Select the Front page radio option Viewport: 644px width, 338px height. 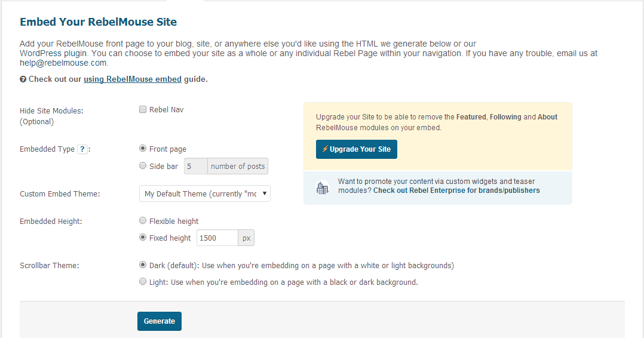(x=143, y=148)
